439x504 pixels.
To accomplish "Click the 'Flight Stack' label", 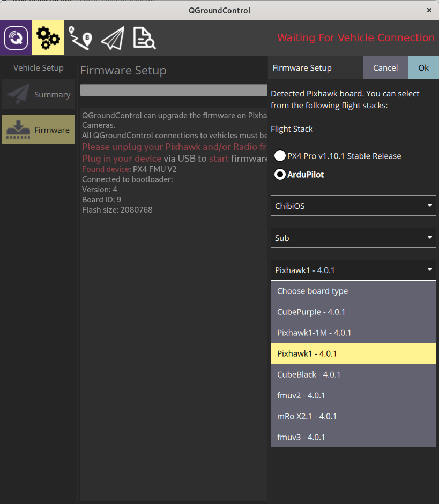I will point(292,129).
